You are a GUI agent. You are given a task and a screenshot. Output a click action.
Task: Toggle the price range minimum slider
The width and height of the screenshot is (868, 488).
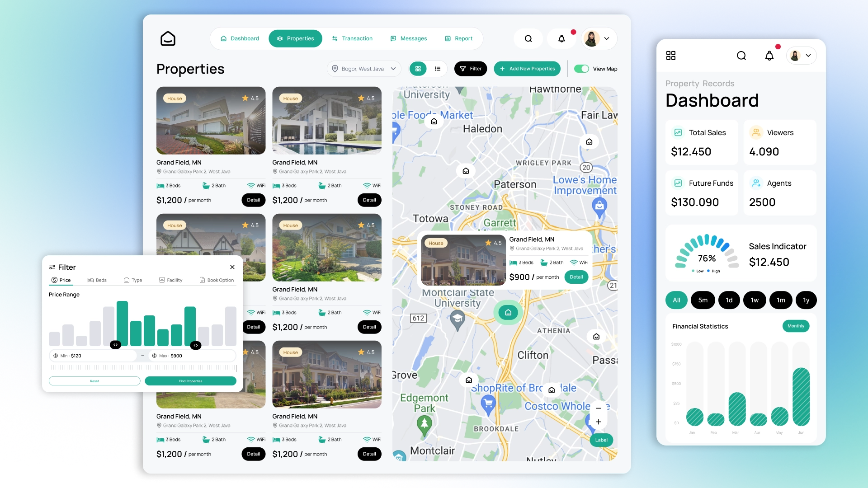pyautogui.click(x=116, y=345)
